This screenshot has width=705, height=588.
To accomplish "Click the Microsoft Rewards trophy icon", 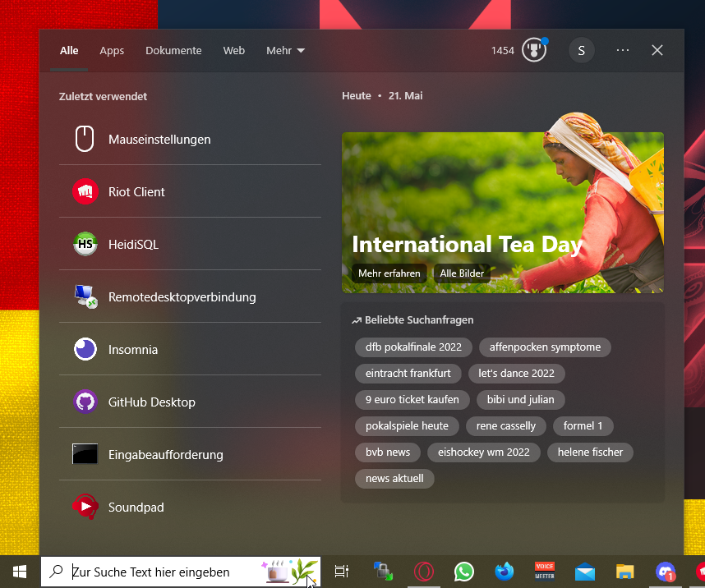I will (x=535, y=50).
